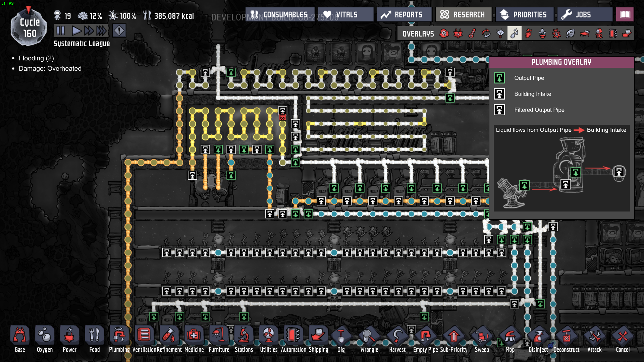644x362 pixels.
Task: Open the Research screen
Action: [x=463, y=15]
